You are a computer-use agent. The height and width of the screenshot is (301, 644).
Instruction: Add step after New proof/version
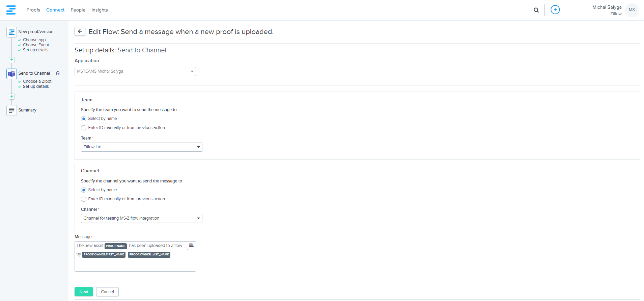click(x=12, y=60)
